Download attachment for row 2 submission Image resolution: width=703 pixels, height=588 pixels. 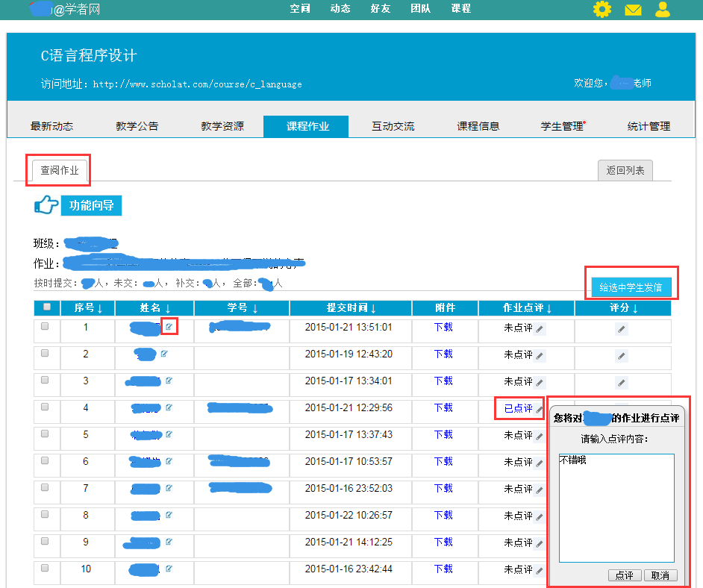click(x=443, y=354)
